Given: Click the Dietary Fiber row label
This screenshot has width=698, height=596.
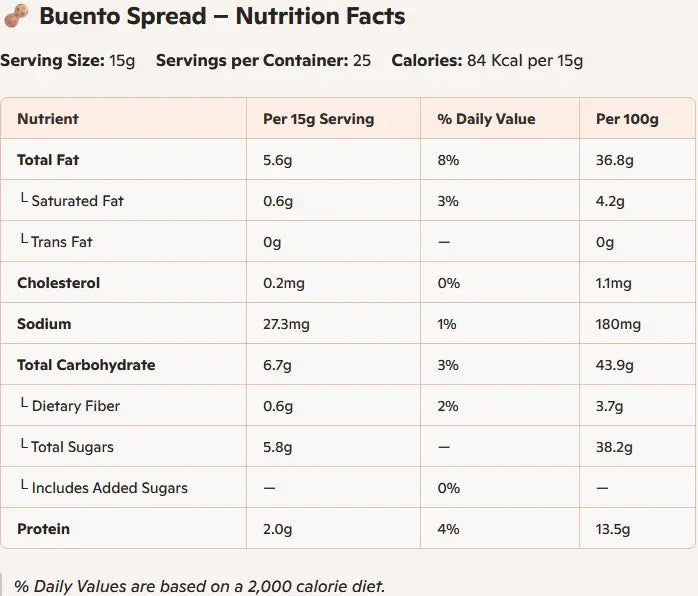Looking at the screenshot, I should tap(76, 406).
